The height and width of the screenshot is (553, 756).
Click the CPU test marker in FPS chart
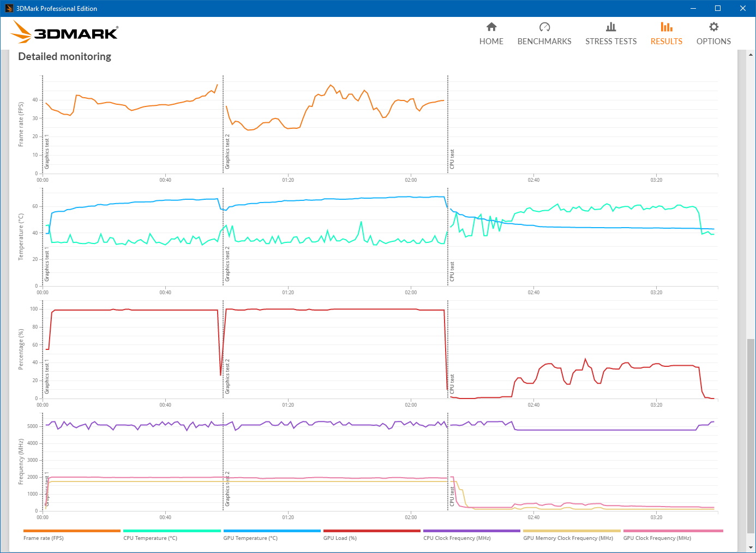452,159
